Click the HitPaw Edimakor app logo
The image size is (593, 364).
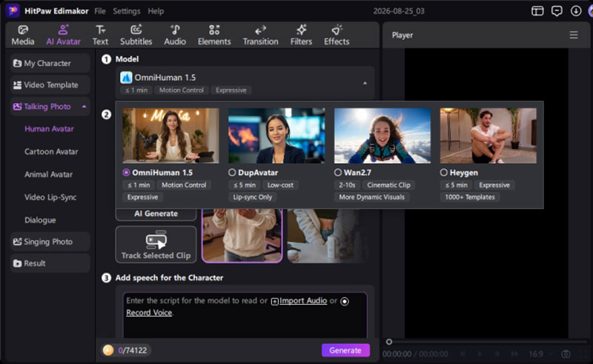(13, 10)
